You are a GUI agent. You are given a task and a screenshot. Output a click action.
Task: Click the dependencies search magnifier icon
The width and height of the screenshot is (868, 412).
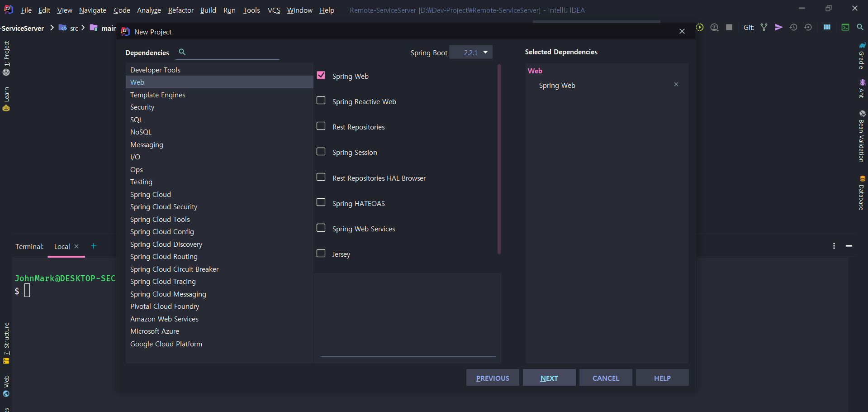[182, 52]
